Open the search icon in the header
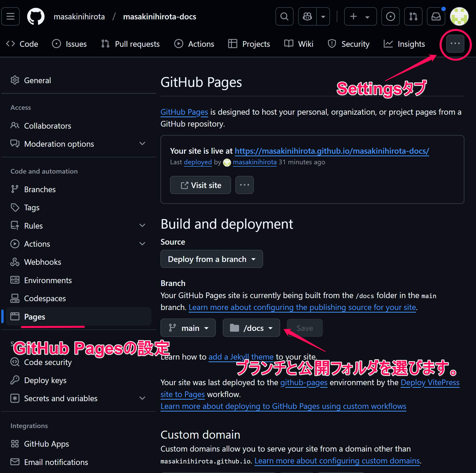476x473 pixels. (284, 16)
